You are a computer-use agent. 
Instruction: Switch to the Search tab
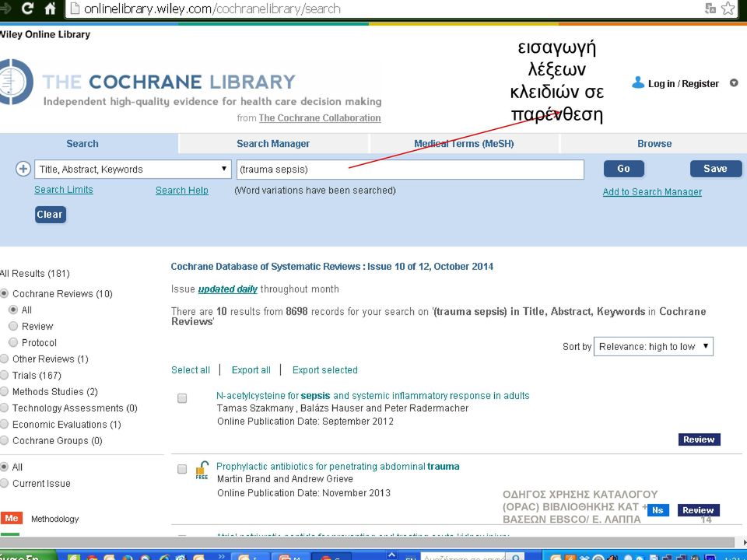(82, 143)
